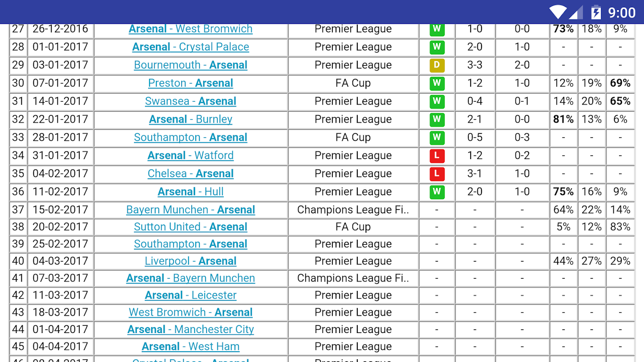Click the yellow D badge for Bournemouth - Arsenal
Screen dimensions: 644x362
pos(437,65)
